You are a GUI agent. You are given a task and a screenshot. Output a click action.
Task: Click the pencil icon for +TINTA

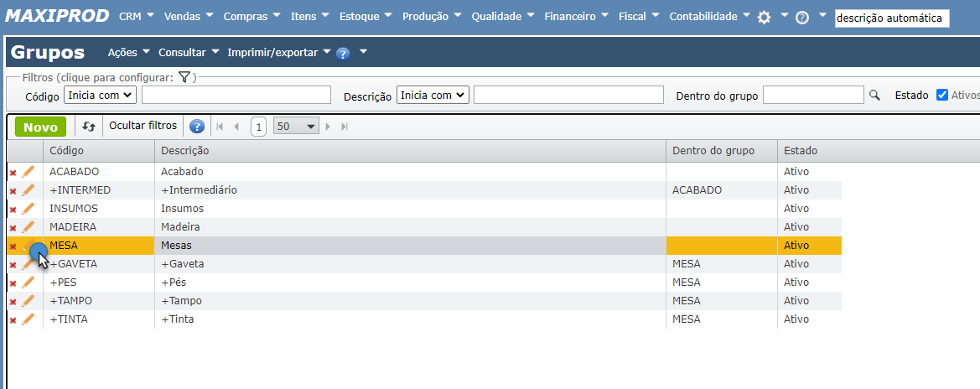pyautogui.click(x=29, y=319)
